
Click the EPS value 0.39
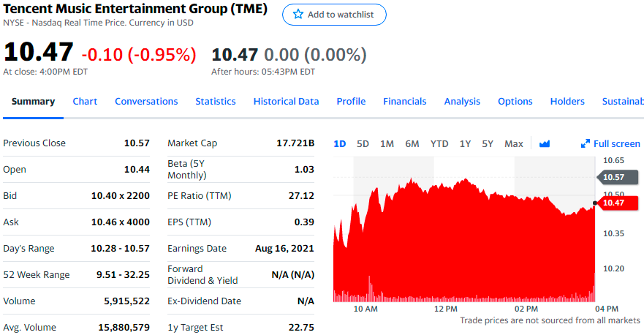(x=304, y=222)
